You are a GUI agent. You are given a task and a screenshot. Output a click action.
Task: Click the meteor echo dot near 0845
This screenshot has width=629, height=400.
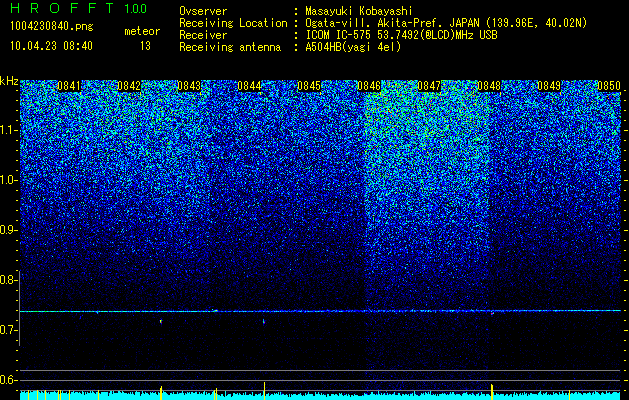click(264, 321)
